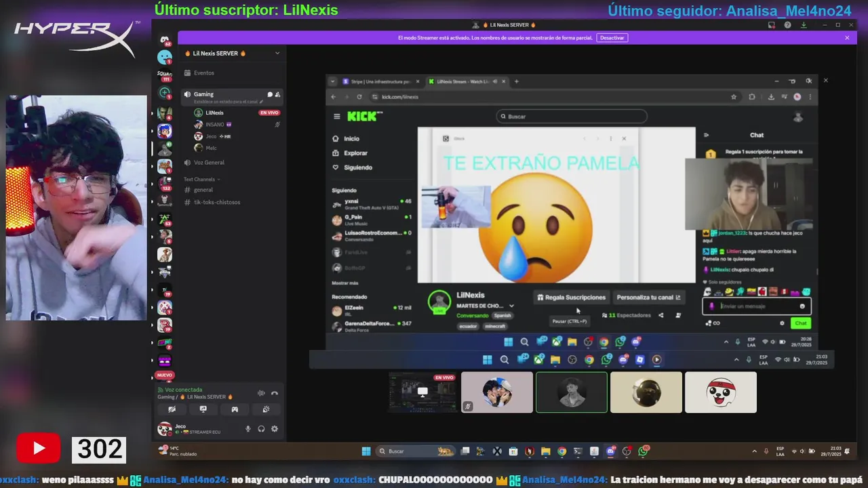Collapse the Kick chat panel arrow
This screenshot has width=868, height=488.
(x=706, y=136)
